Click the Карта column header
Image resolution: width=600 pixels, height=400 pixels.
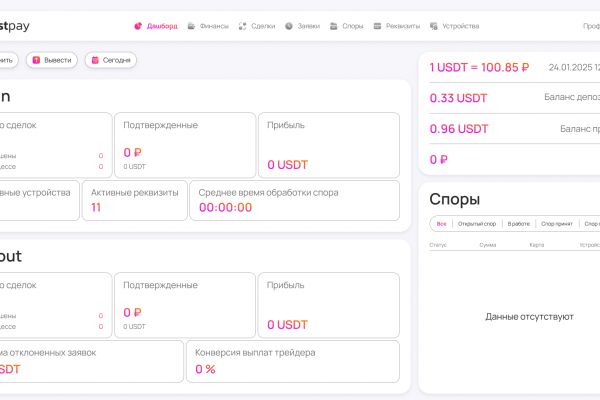[537, 245]
